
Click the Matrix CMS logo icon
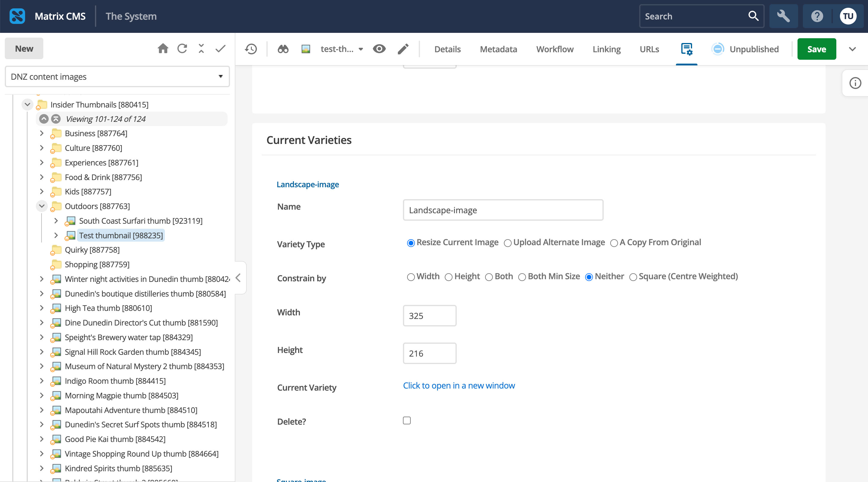(x=17, y=16)
